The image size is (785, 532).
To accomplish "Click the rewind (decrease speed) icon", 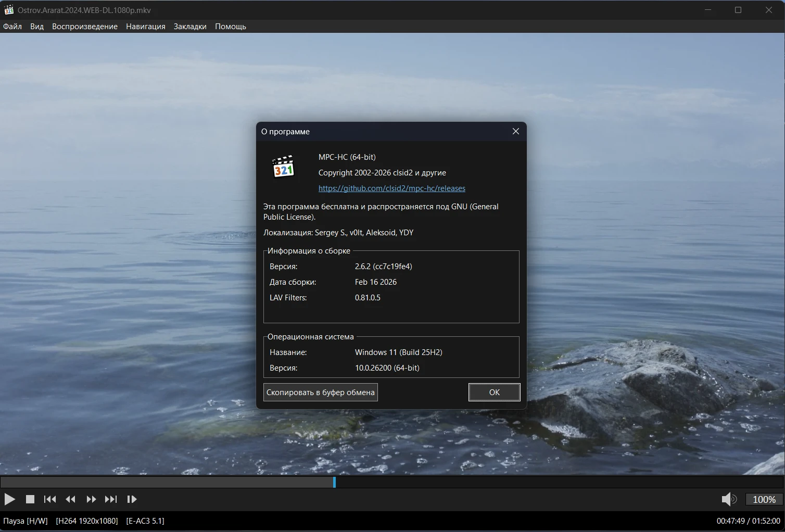I will 71,499.
